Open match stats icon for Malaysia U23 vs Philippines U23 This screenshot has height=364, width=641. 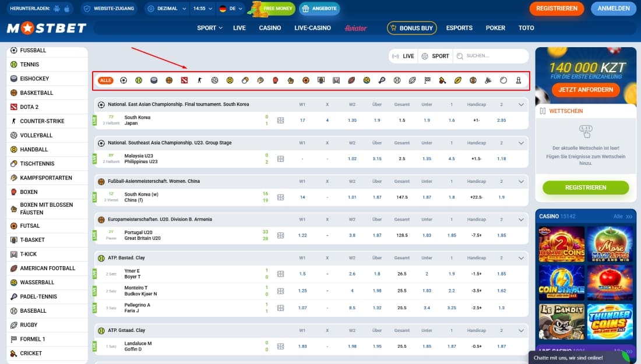tap(280, 159)
